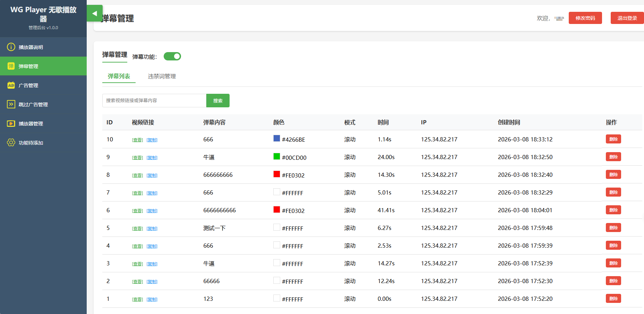
Task: Collapse sidebar with green arrow button
Action: coord(94,14)
